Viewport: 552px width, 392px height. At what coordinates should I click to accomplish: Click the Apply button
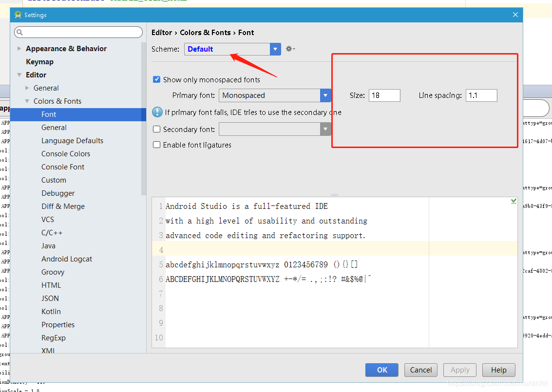click(460, 370)
